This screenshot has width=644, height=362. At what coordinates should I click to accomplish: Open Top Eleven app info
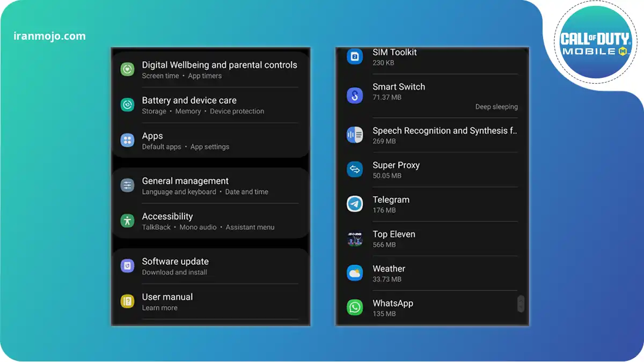point(394,239)
